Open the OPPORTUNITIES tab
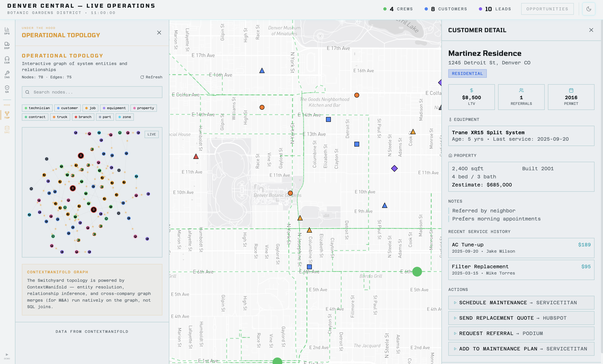603x364 pixels. (548, 9)
